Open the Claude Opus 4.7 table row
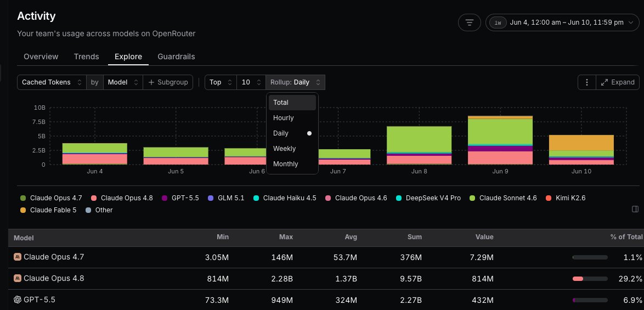The width and height of the screenshot is (644, 310). [x=326, y=257]
